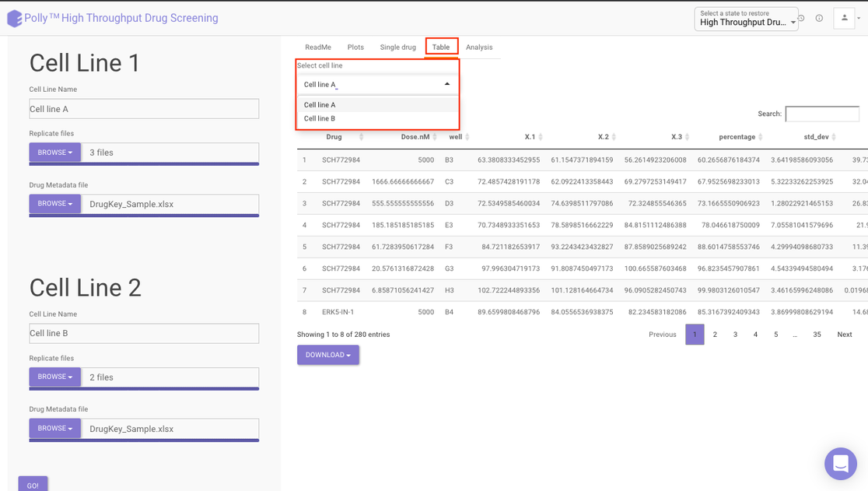The height and width of the screenshot is (491, 868).
Task: Focus the table Search field
Action: click(822, 114)
